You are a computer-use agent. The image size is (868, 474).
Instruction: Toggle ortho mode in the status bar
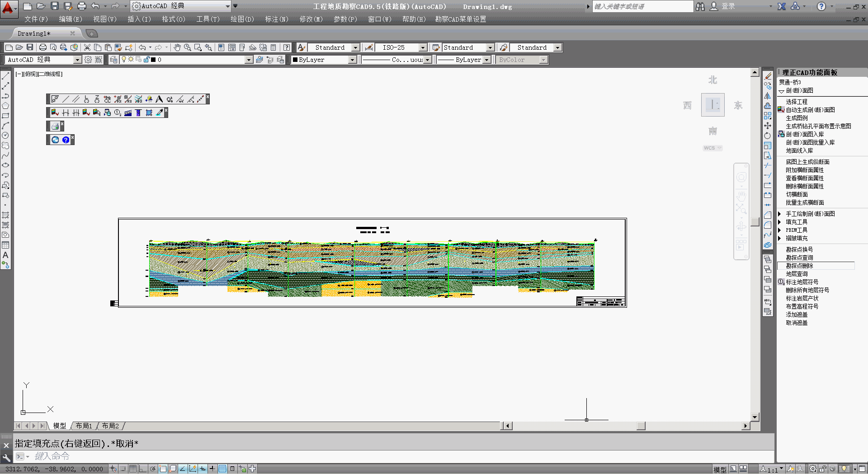point(142,469)
